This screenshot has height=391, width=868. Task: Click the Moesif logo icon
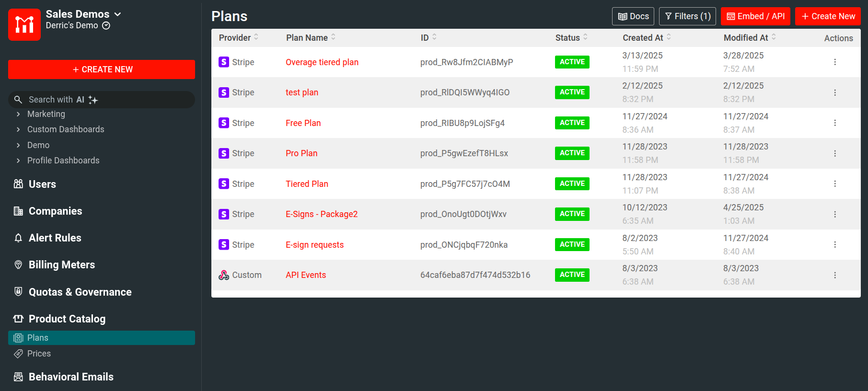point(24,24)
